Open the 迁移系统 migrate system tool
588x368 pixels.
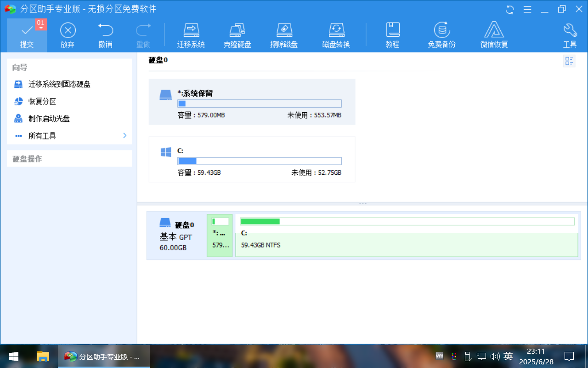191,35
